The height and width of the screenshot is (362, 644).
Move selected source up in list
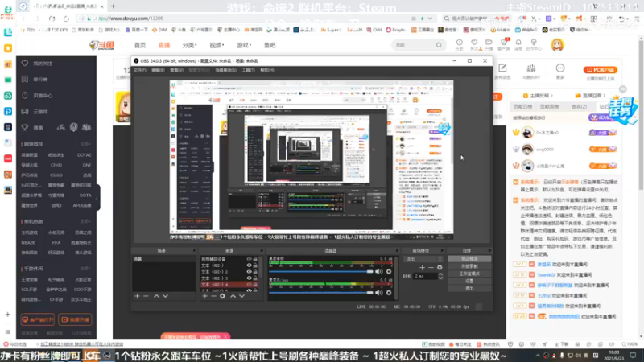coord(233,296)
